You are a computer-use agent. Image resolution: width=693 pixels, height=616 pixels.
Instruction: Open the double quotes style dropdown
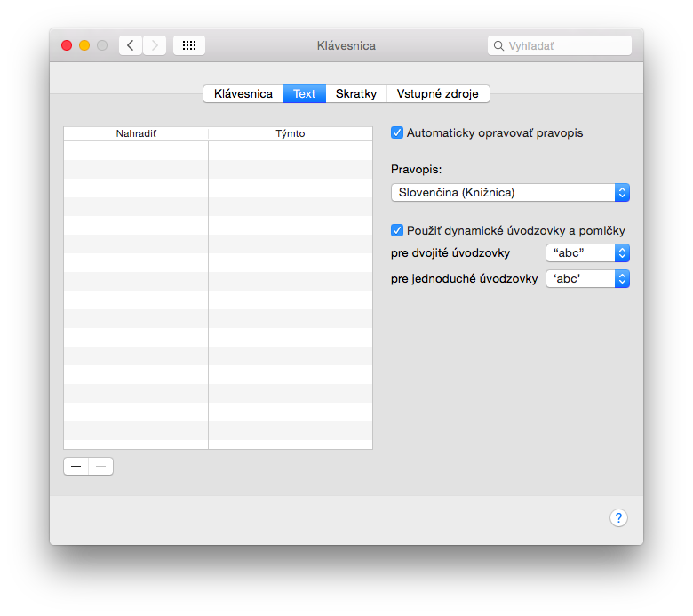587,253
